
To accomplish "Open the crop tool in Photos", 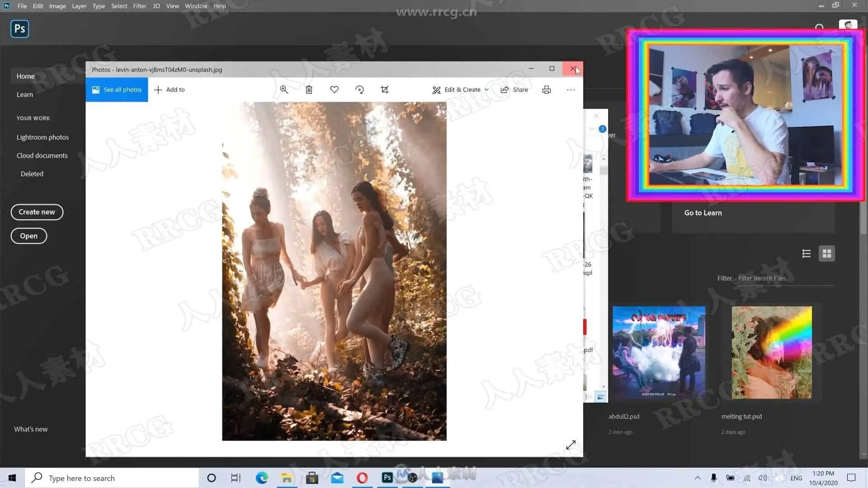I will click(385, 89).
